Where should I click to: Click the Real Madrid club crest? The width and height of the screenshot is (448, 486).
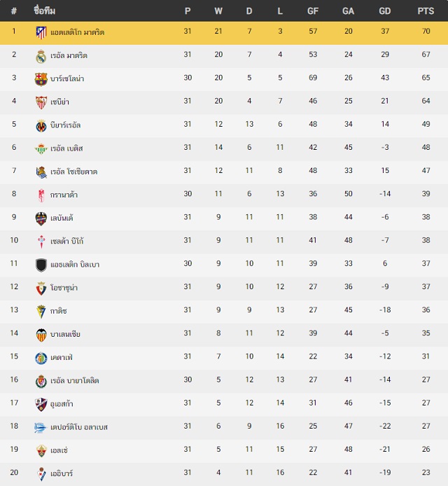pyautogui.click(x=41, y=56)
